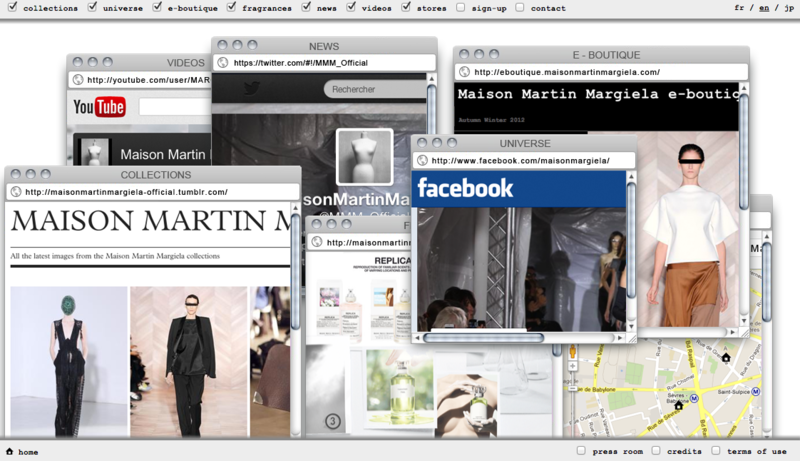Uncheck the universe checkbox
The image size is (800, 461).
coord(92,7)
